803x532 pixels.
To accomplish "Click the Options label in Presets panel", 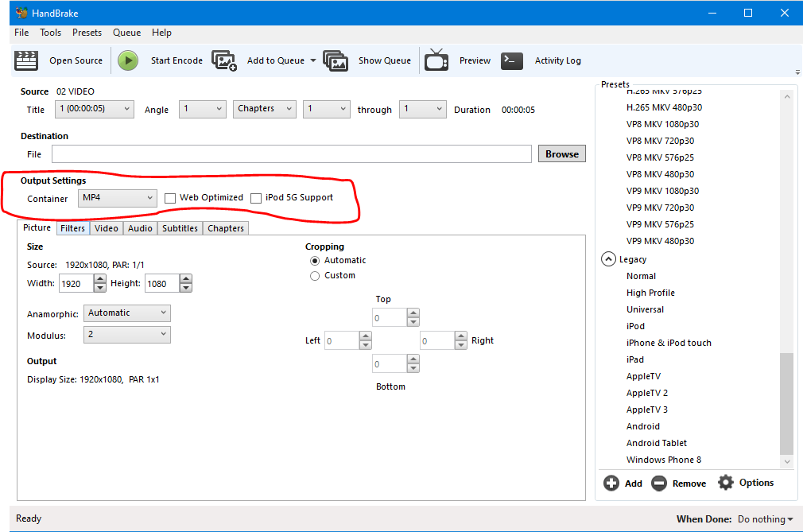I will pyautogui.click(x=756, y=483).
